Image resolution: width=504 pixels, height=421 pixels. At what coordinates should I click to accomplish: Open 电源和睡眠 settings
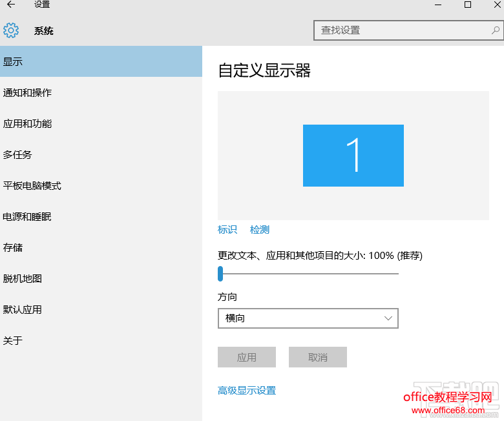tap(101, 217)
